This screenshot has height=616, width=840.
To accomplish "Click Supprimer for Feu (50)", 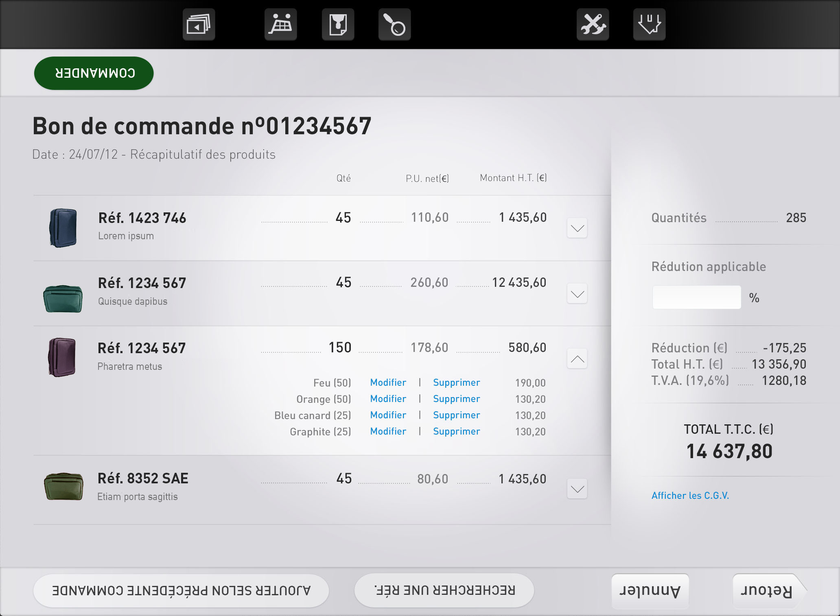I will (456, 382).
